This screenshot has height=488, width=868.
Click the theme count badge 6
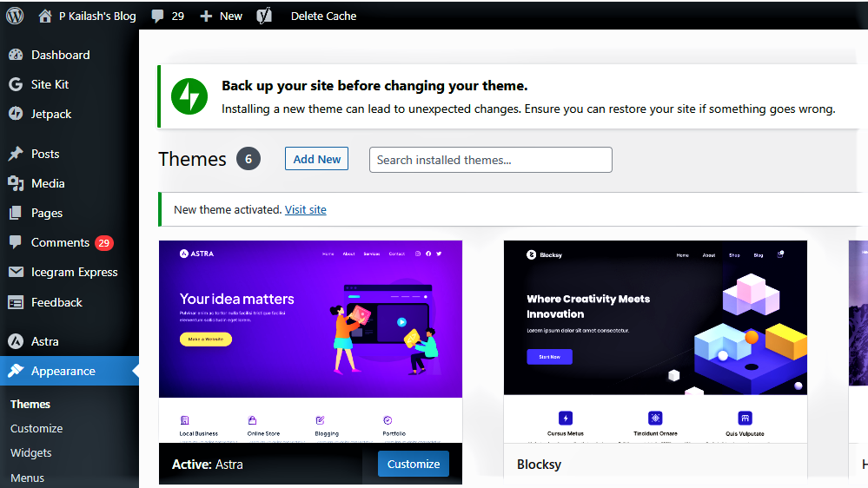248,160
